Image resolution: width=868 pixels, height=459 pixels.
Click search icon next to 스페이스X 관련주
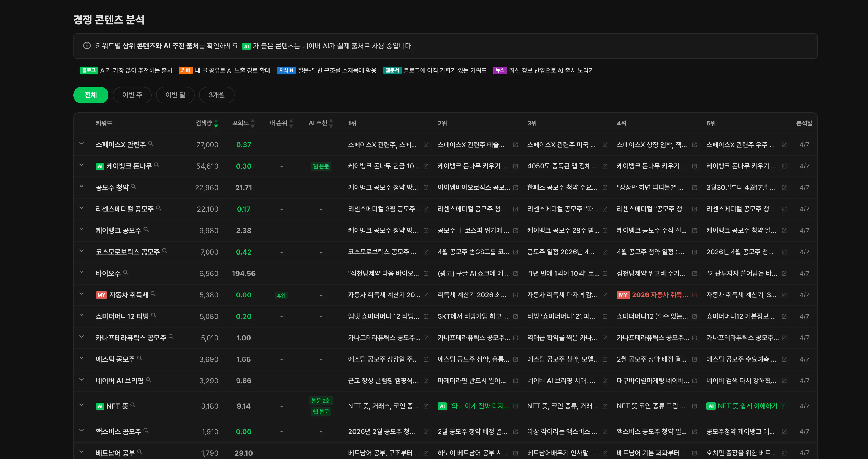coord(151,144)
